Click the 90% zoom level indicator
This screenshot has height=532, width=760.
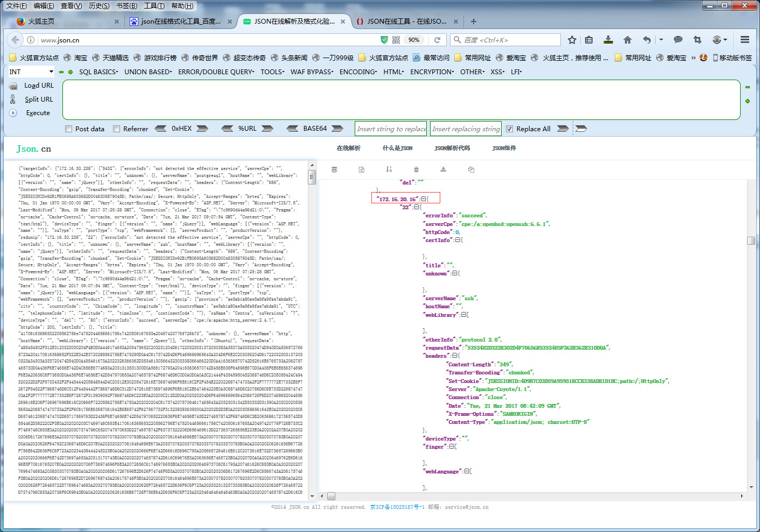pyautogui.click(x=414, y=40)
